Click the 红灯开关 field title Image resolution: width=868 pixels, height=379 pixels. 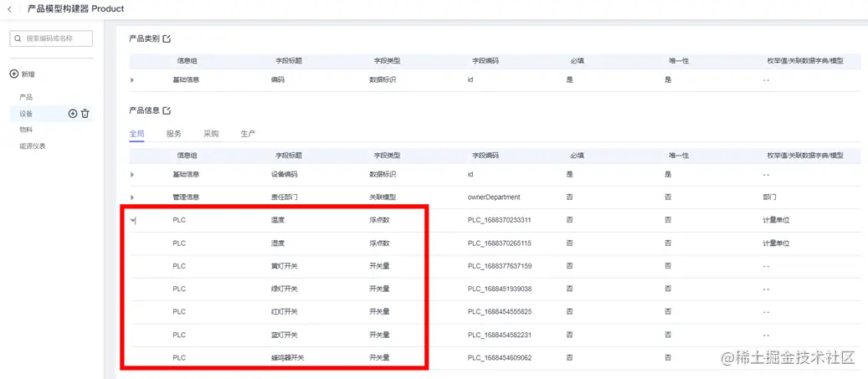[285, 312]
